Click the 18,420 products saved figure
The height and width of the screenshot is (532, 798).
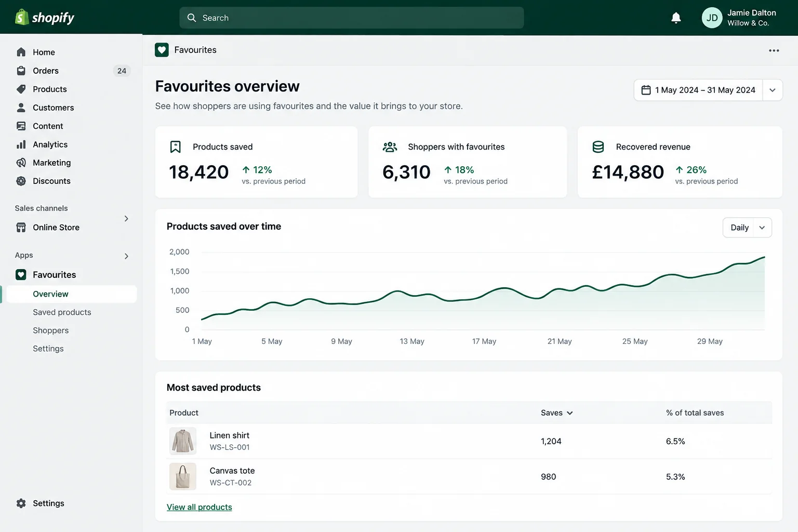199,172
